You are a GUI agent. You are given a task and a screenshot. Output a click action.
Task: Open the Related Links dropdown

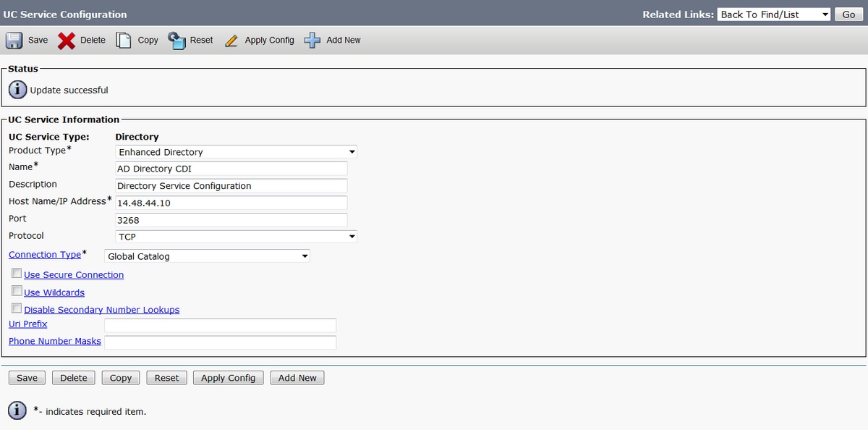tap(774, 14)
